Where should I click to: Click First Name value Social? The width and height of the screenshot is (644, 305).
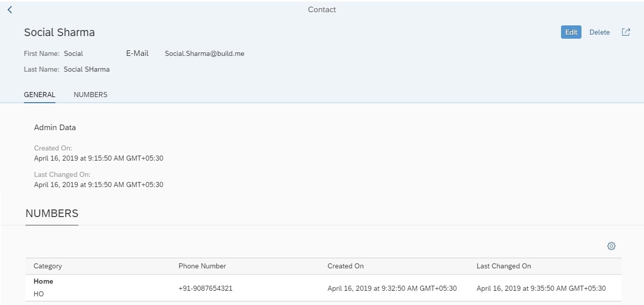tap(73, 53)
